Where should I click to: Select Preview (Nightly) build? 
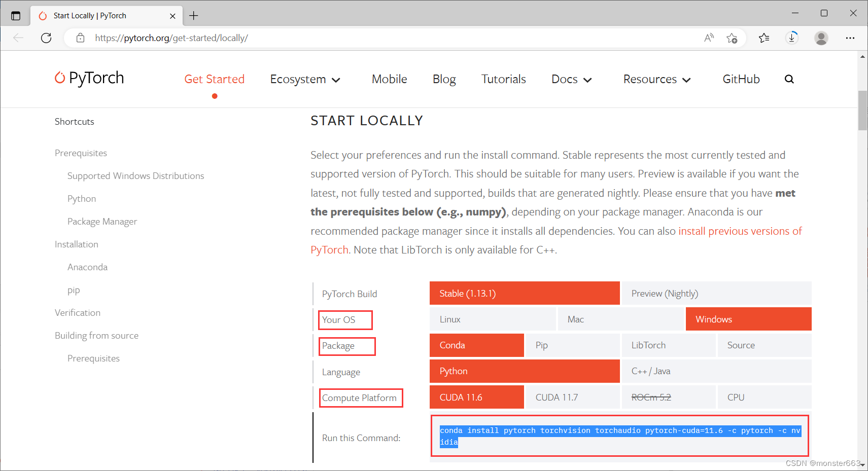716,293
